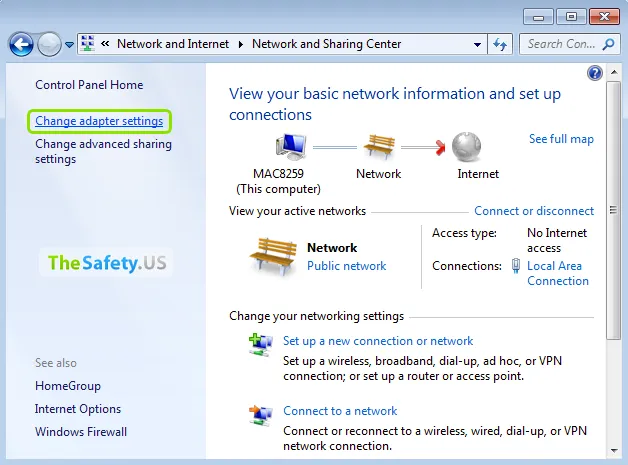Screen dimensions: 628x465
Task: Expand arrow after Network and Internet breadcrumb
Action: coord(241,44)
